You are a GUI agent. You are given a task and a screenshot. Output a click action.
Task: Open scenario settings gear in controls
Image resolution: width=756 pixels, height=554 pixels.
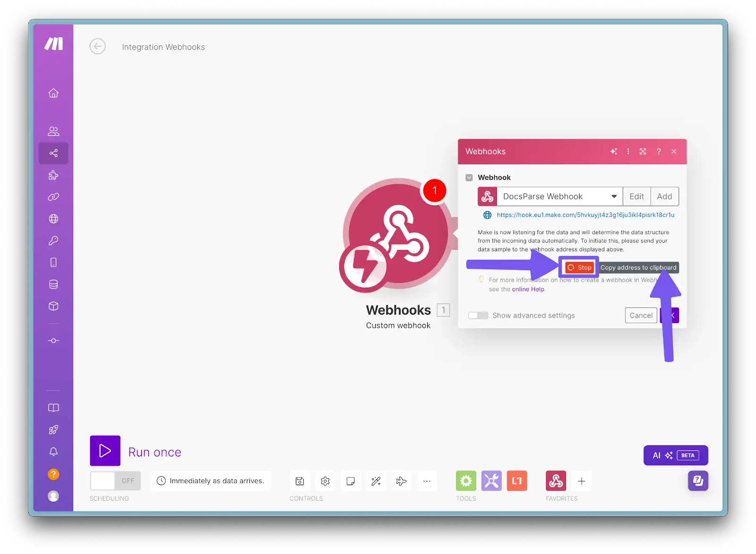[325, 481]
